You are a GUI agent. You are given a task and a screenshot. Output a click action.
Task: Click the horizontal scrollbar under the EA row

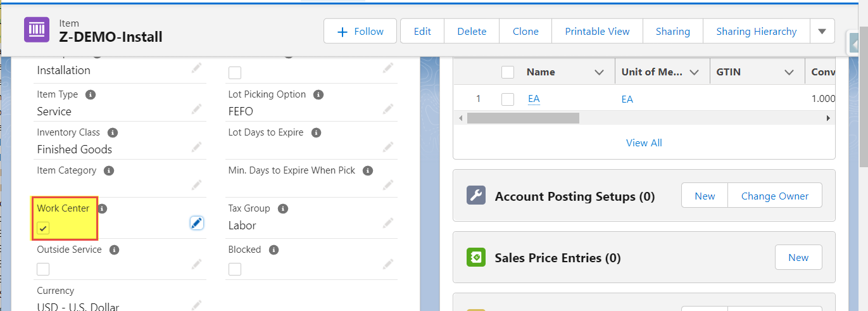tap(523, 118)
